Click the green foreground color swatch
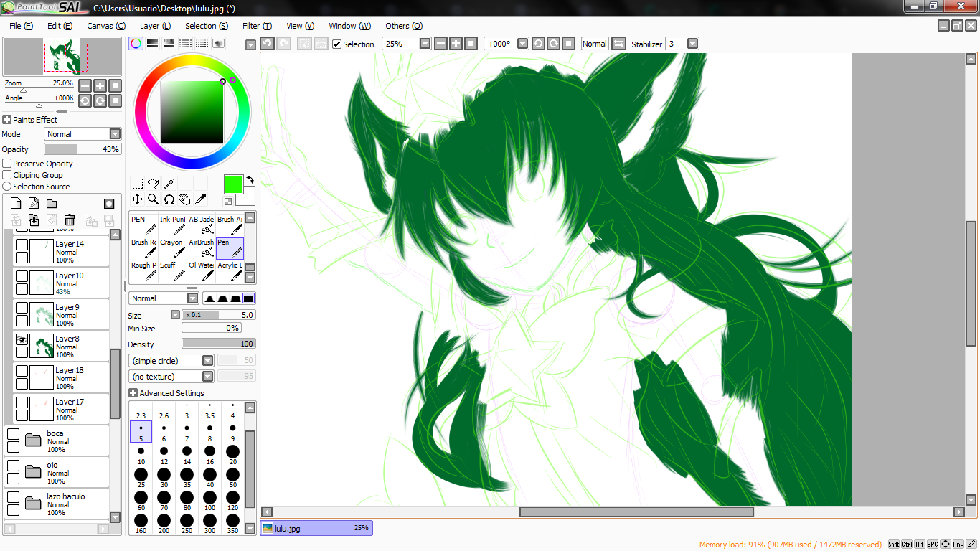The height and width of the screenshot is (551, 980). tap(233, 184)
